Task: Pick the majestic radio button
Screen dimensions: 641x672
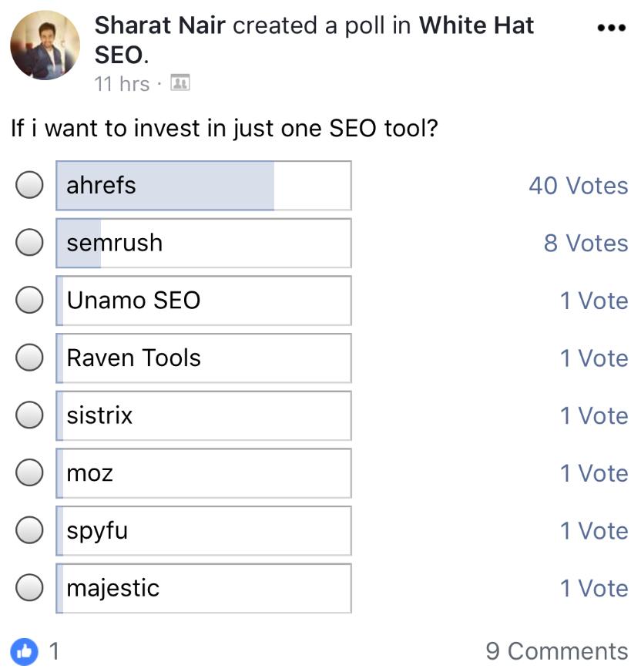Action: coord(29,588)
